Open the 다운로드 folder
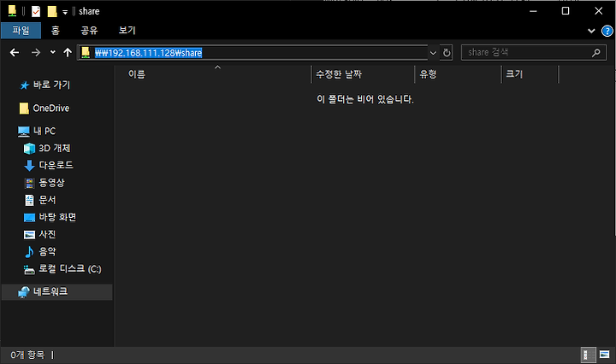Image resolution: width=616 pixels, height=364 pixels. tap(56, 165)
